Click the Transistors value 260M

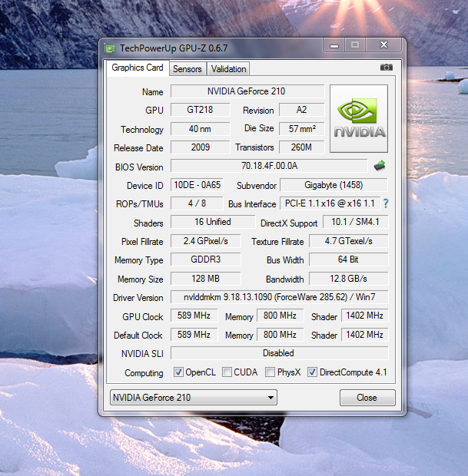[301, 147]
